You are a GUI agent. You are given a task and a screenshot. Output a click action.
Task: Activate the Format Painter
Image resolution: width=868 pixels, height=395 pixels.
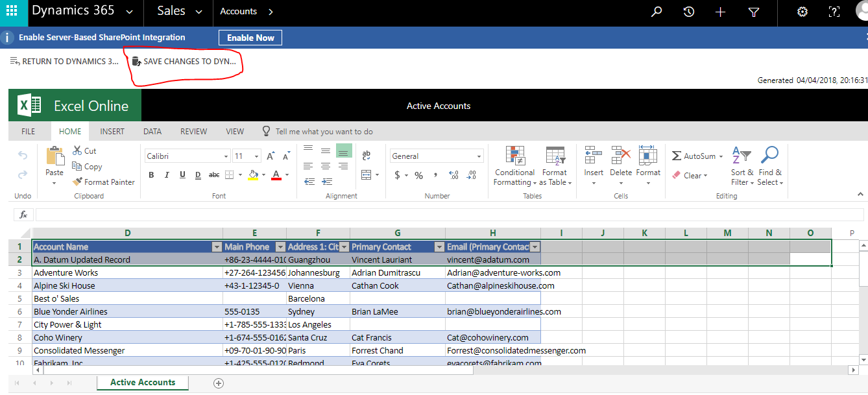(x=104, y=182)
